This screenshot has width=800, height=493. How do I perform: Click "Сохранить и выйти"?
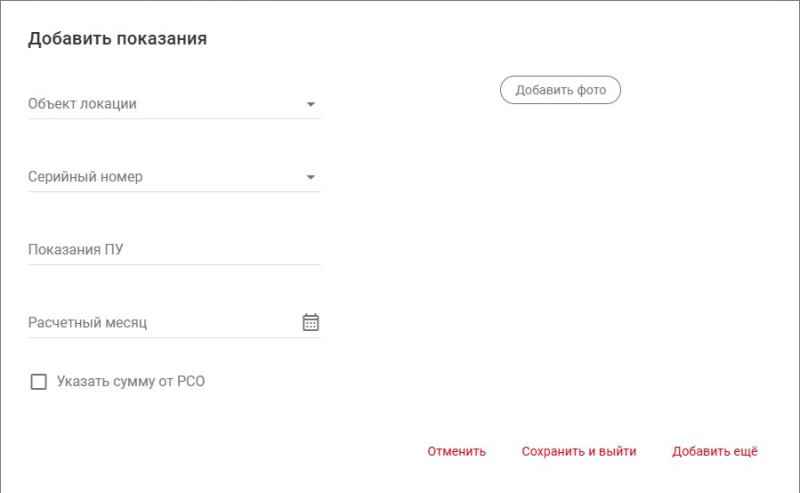point(578,451)
